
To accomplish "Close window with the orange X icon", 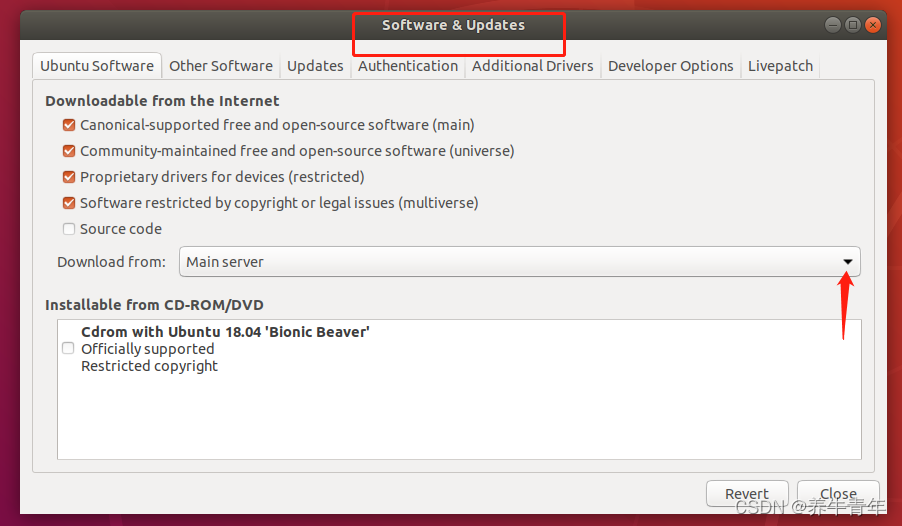I will pos(873,25).
